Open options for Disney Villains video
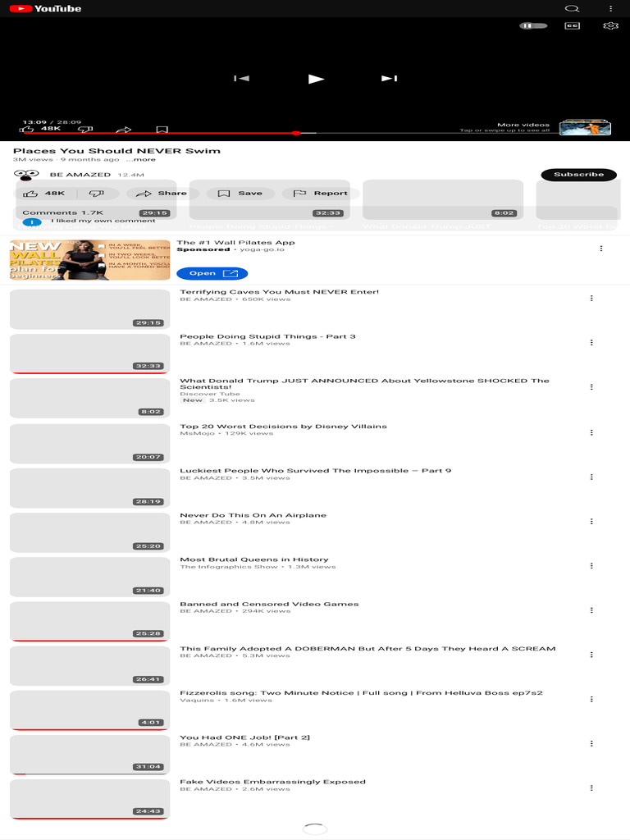Screen dimensions: 630x840 click(591, 433)
